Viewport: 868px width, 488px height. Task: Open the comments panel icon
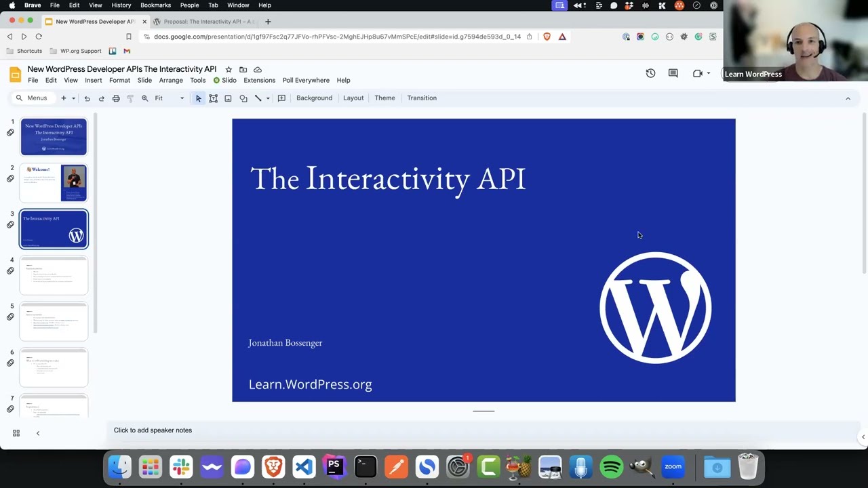tap(673, 73)
